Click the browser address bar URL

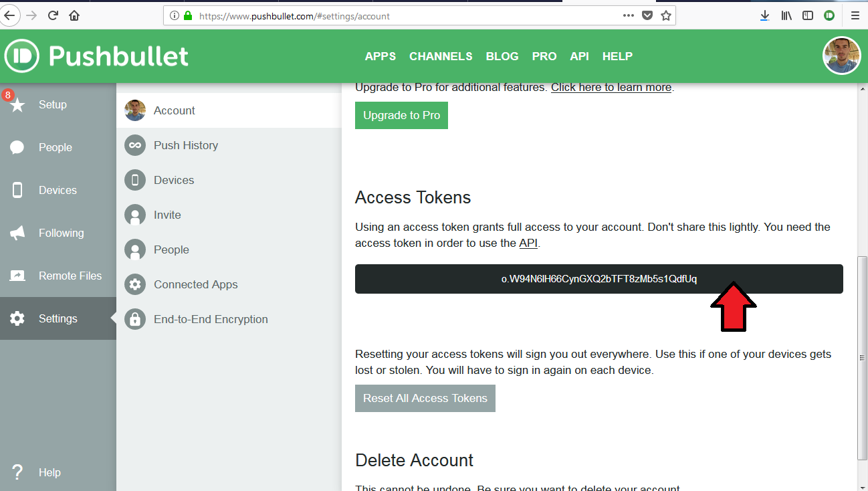[294, 15]
